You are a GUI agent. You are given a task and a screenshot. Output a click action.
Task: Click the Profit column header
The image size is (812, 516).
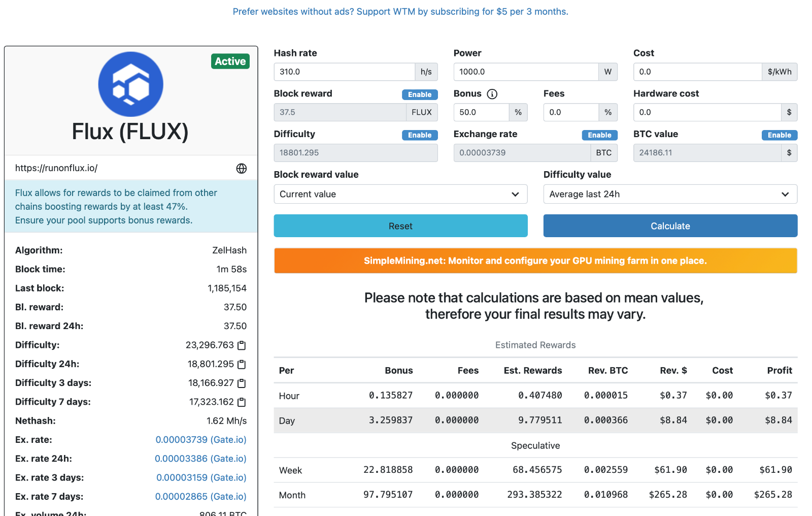click(780, 371)
